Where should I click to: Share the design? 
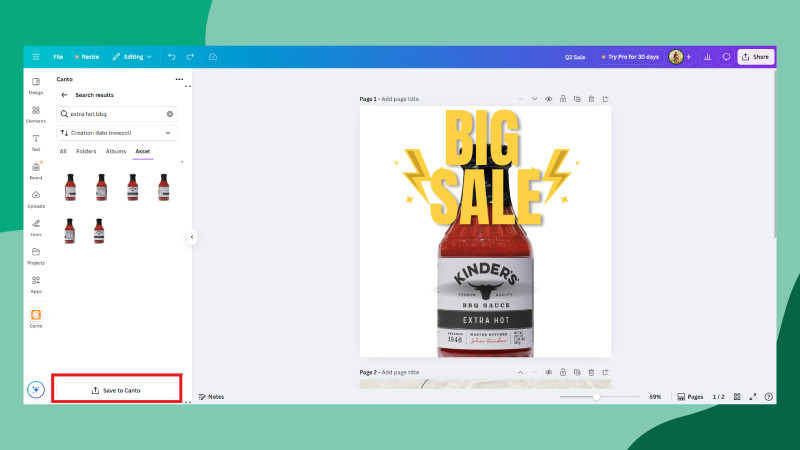click(x=756, y=57)
